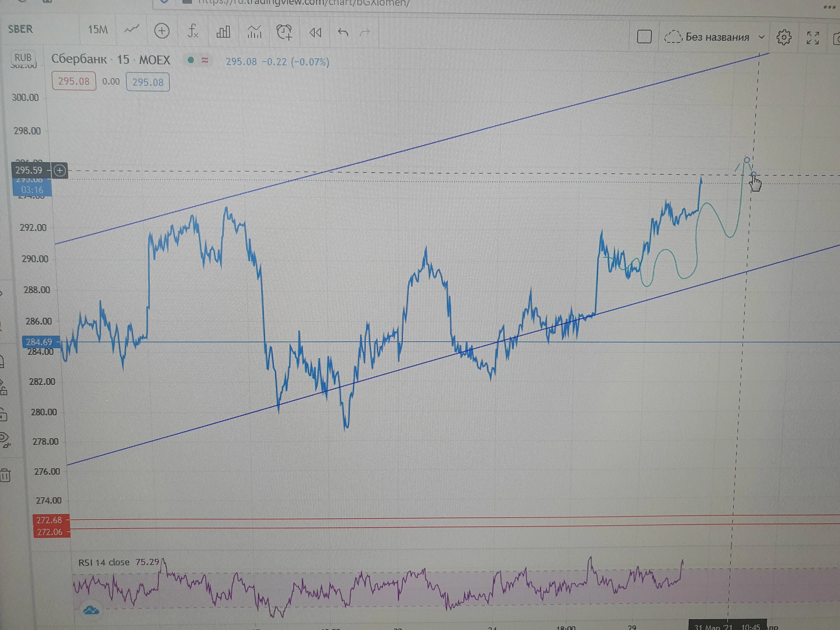Create an alert with the clock icon
This screenshot has width=840, height=630.
coord(284,33)
